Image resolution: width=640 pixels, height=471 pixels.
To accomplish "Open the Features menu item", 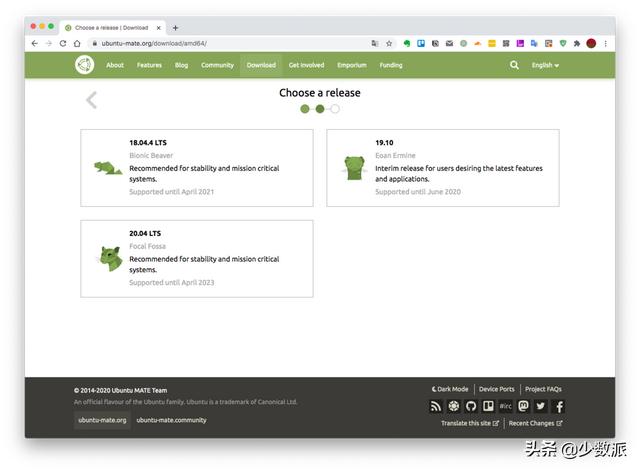I will (x=149, y=65).
